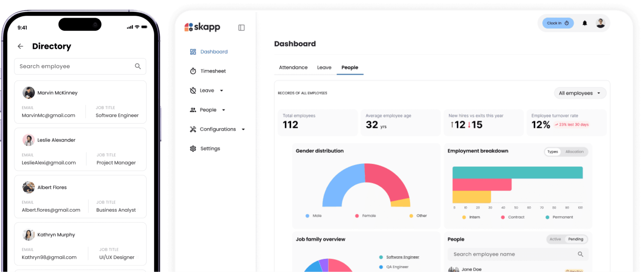Click the Software Engineer legend link
This screenshot has width=644, height=272.
click(402, 257)
